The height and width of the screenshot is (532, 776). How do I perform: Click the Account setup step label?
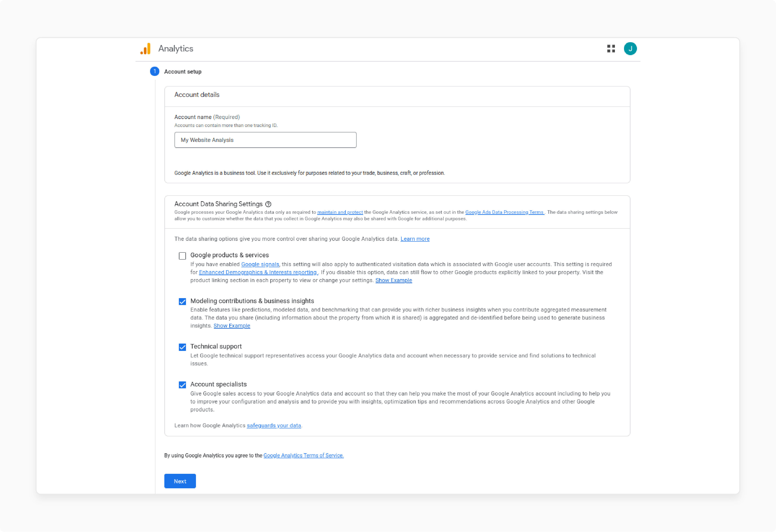click(183, 72)
